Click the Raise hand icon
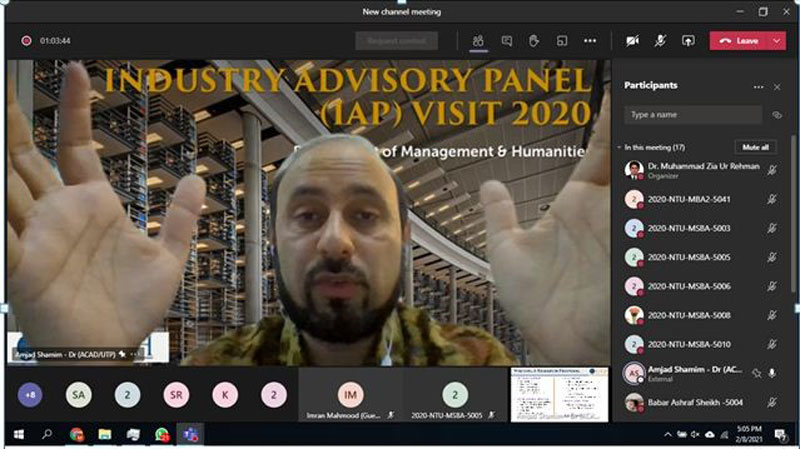Screen dimensions: 800x449 pyautogui.click(x=534, y=41)
